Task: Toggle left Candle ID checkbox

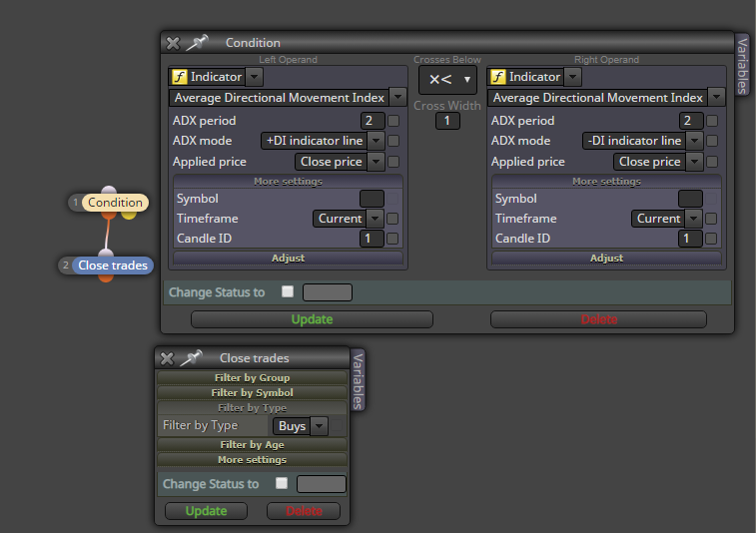Action: (392, 239)
